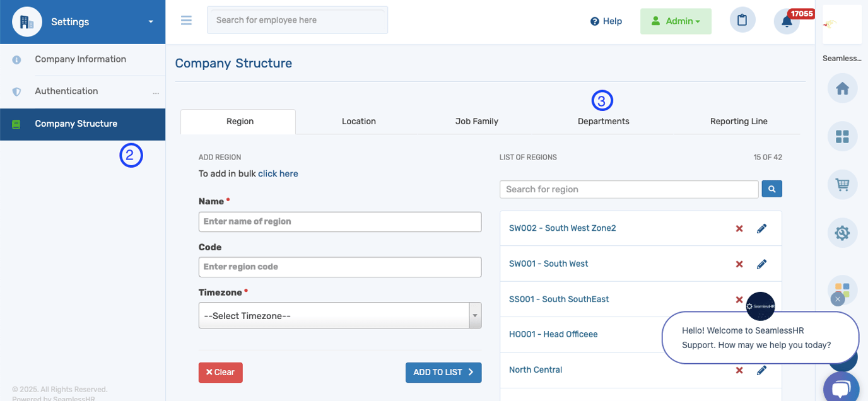Edit the SW002 - South West Zone2 region
The height and width of the screenshot is (401, 868).
762,228
